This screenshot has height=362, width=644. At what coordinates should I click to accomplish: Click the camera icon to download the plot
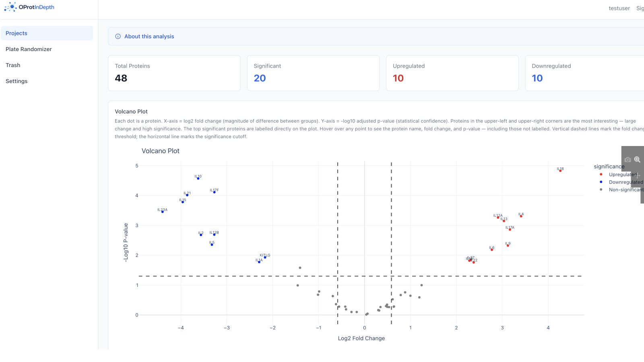click(627, 159)
